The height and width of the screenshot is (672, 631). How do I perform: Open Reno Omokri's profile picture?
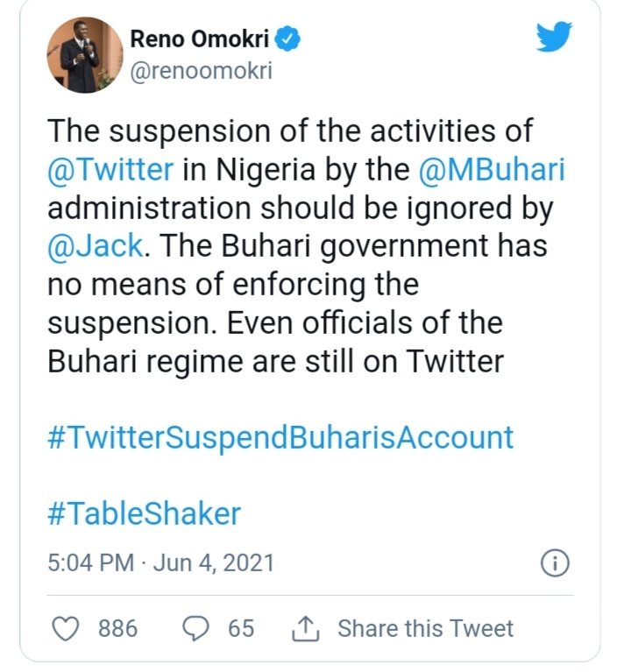(85, 53)
